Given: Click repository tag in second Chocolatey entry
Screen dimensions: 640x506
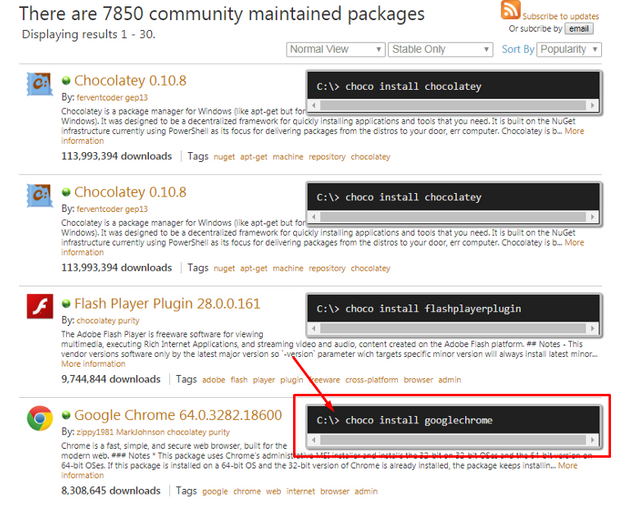Looking at the screenshot, I should (327, 268).
